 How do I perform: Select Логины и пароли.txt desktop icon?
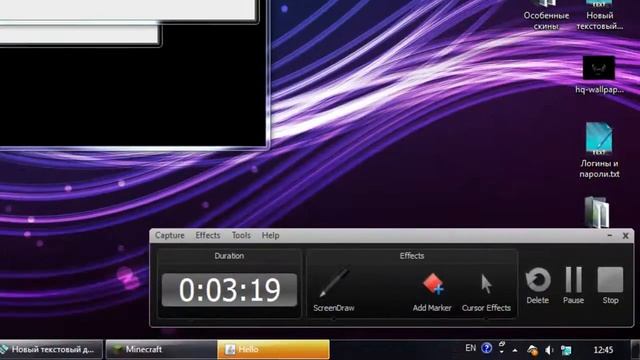599,150
